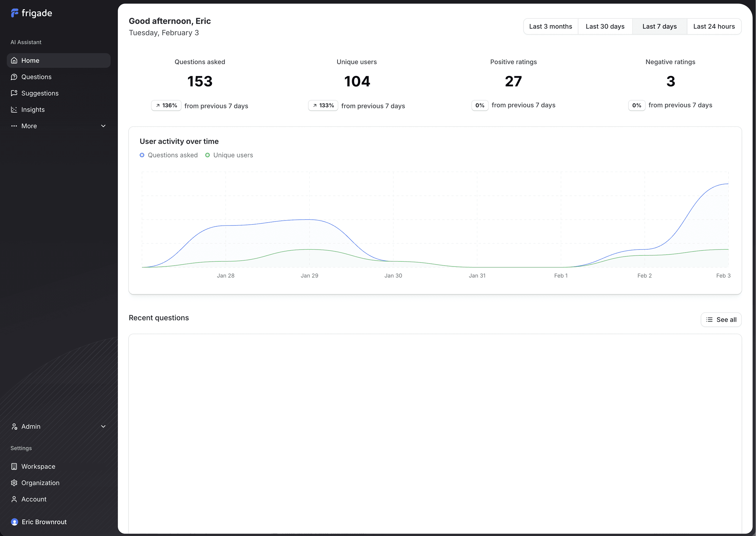Expand the More menu chevron
This screenshot has width=756, height=536.
103,126
